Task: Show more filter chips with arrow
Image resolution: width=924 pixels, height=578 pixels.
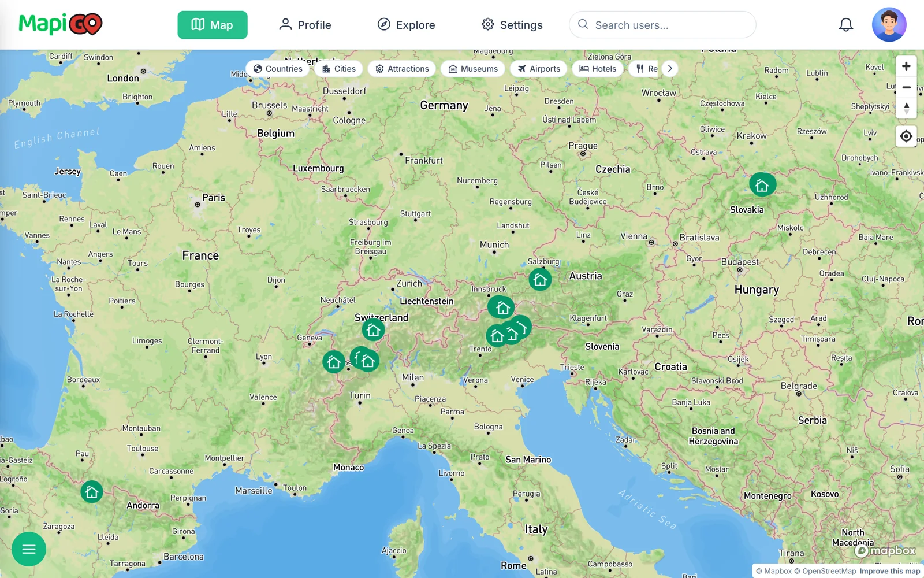Action: (x=670, y=69)
